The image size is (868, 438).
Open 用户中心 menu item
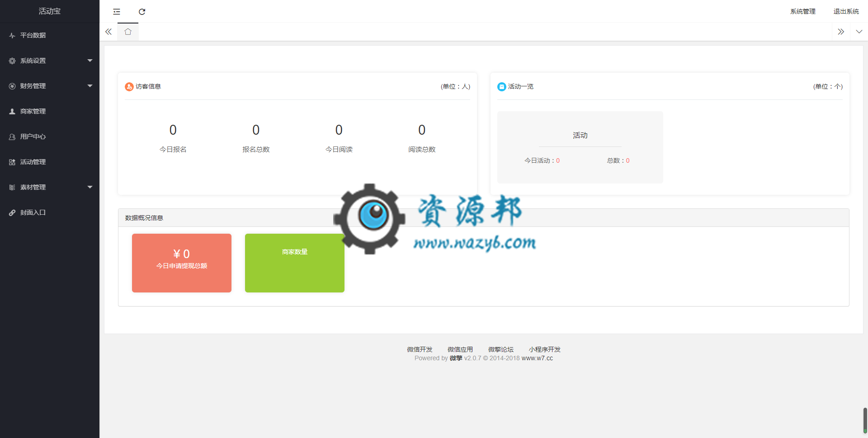[50, 137]
